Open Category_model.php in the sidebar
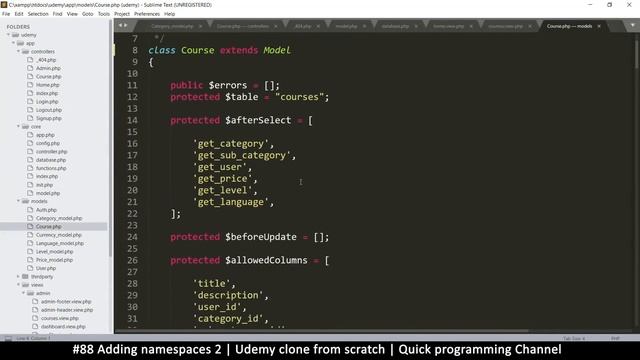640x360 pixels. 59,218
